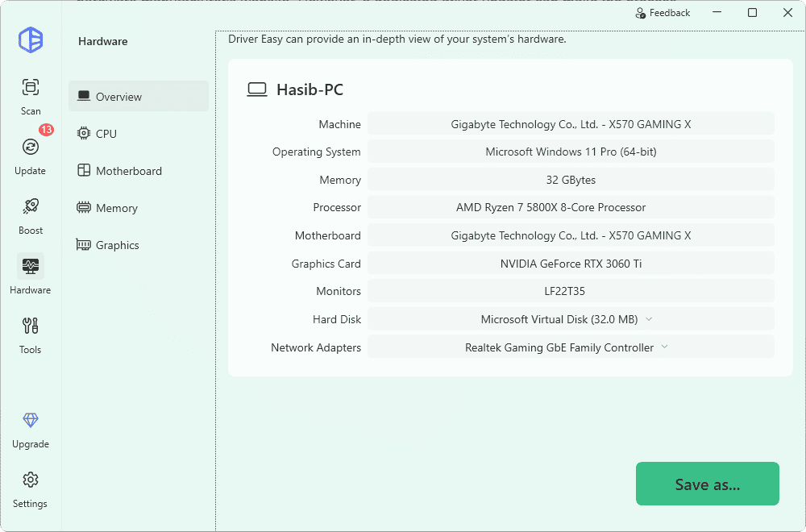The image size is (806, 532).
Task: Click the Monitors label
Action: (339, 291)
